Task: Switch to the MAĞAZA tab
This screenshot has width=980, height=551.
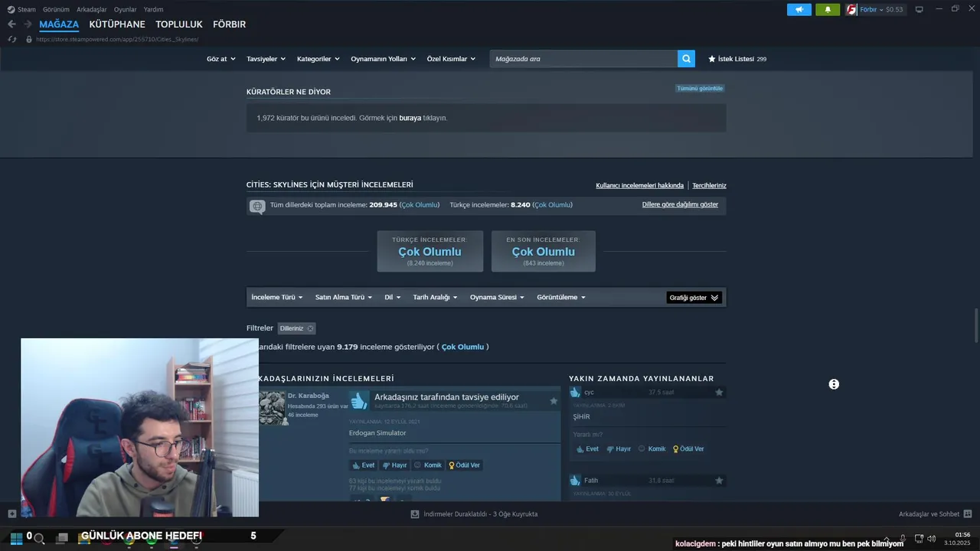Action: [59, 24]
